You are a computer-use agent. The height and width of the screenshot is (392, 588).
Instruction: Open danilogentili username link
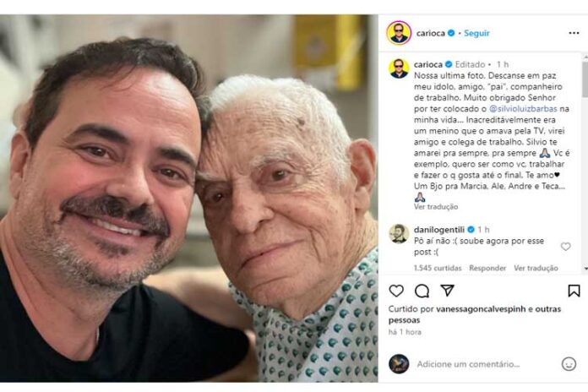point(438,229)
